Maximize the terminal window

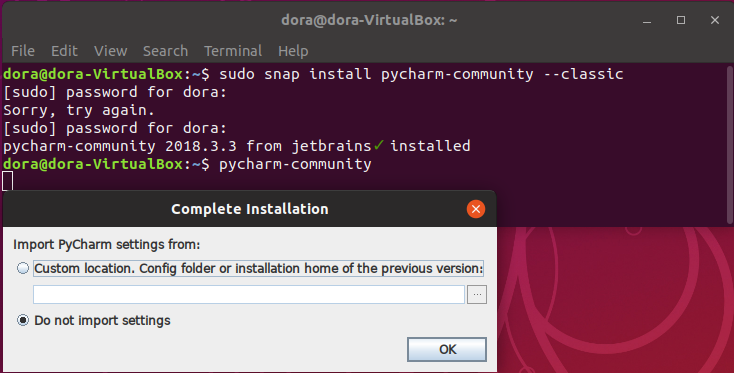tap(681, 20)
